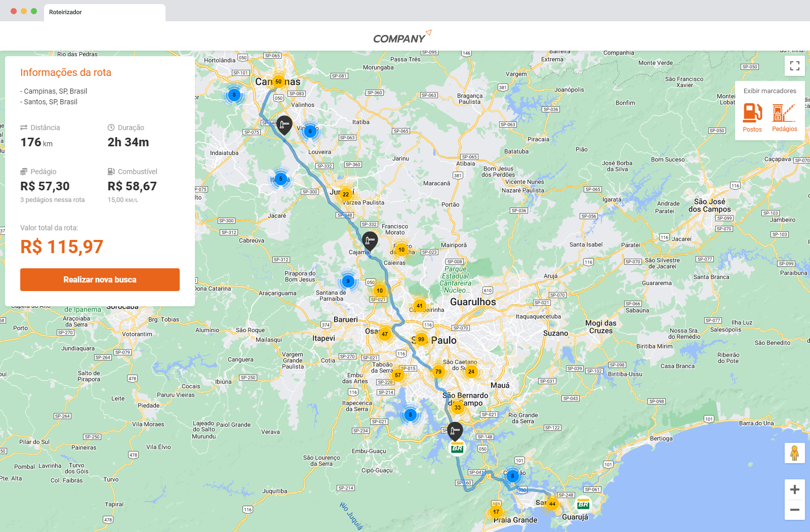810x532 pixels.
Task: Click the macOS green maximize window button
Action: [34, 11]
